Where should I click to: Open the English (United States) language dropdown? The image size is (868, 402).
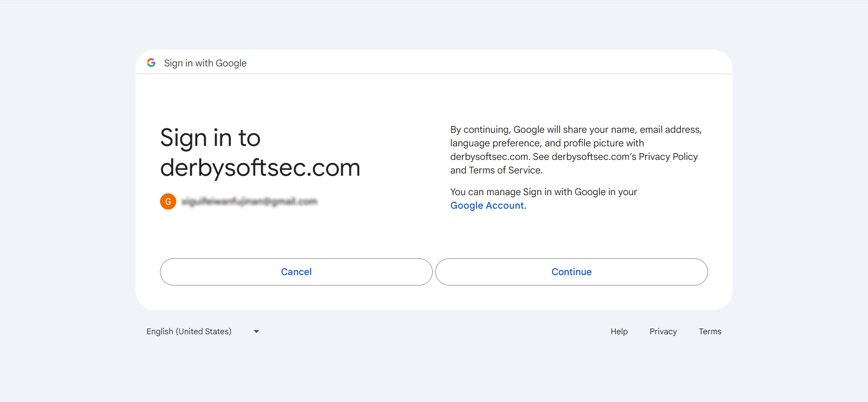[203, 332]
